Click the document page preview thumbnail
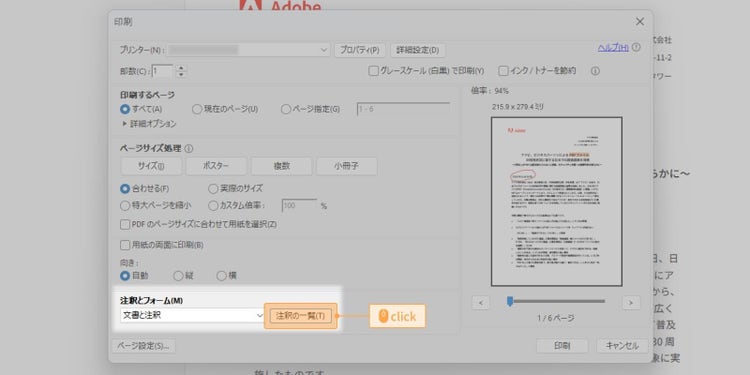 [557, 201]
